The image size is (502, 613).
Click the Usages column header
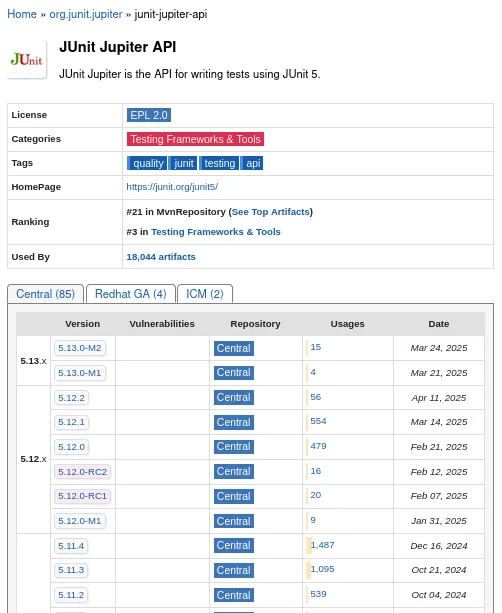tap(348, 324)
